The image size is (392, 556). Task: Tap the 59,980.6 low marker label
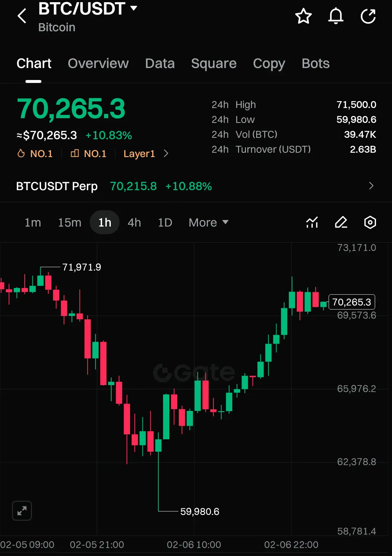coord(200,512)
